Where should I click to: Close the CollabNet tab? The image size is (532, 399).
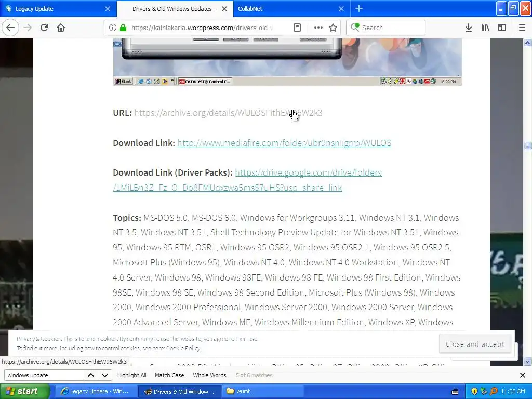tap(341, 9)
